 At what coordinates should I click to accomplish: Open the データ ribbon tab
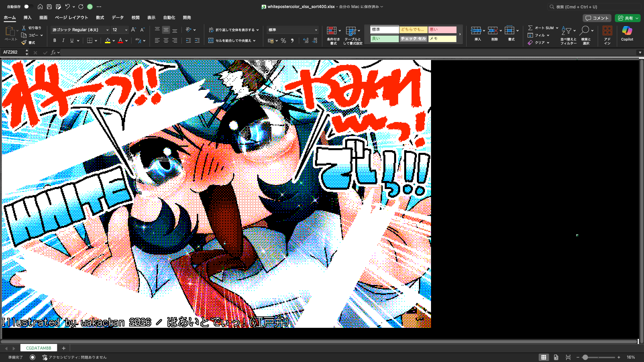[117, 17]
